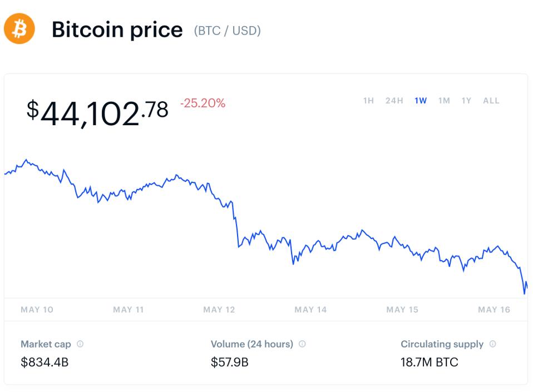Click the MAY 16 axis label
The width and height of the screenshot is (533, 392).
tap(493, 310)
